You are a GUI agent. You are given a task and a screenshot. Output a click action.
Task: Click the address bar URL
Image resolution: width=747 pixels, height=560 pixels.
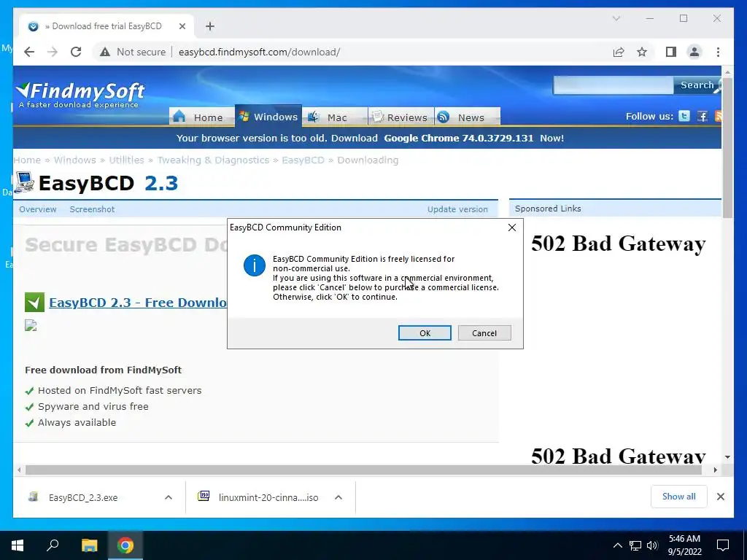(259, 52)
